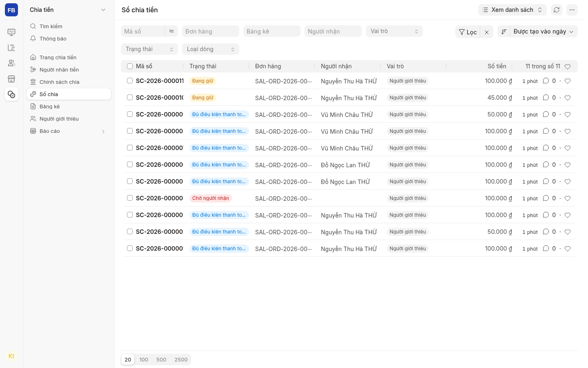Open Người nhận tiền in sidebar
This screenshot has height=368, width=588.
[69, 70]
